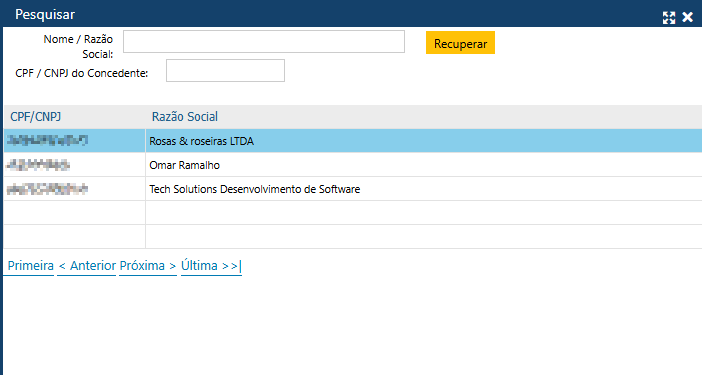Close the Pesquisar dialog
The width and height of the screenshot is (702, 375).
pos(687,17)
